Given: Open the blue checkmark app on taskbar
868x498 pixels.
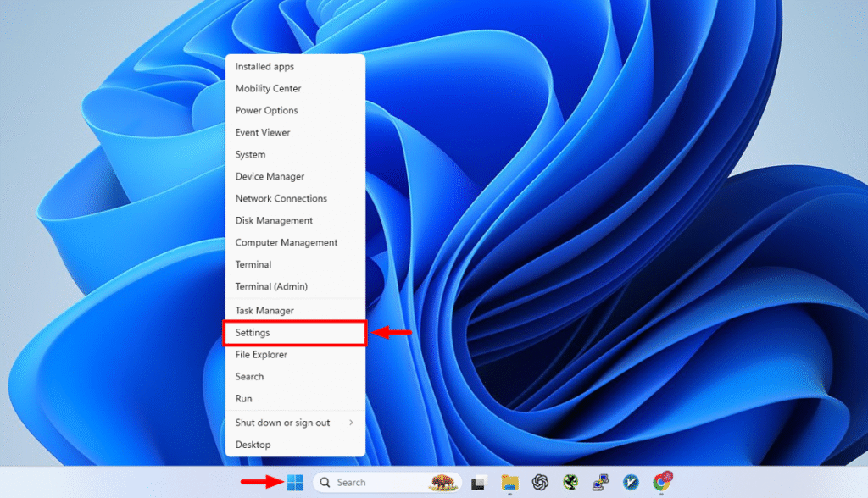Looking at the screenshot, I should pyautogui.click(x=631, y=482).
